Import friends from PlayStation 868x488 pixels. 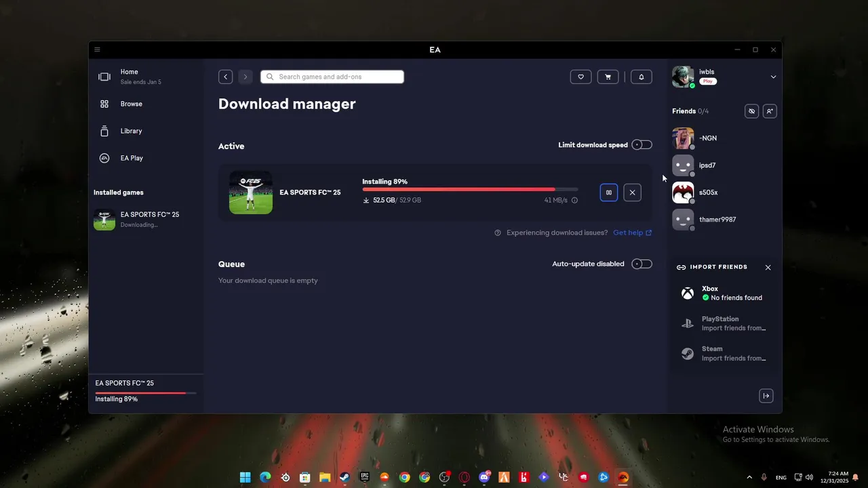(724, 323)
